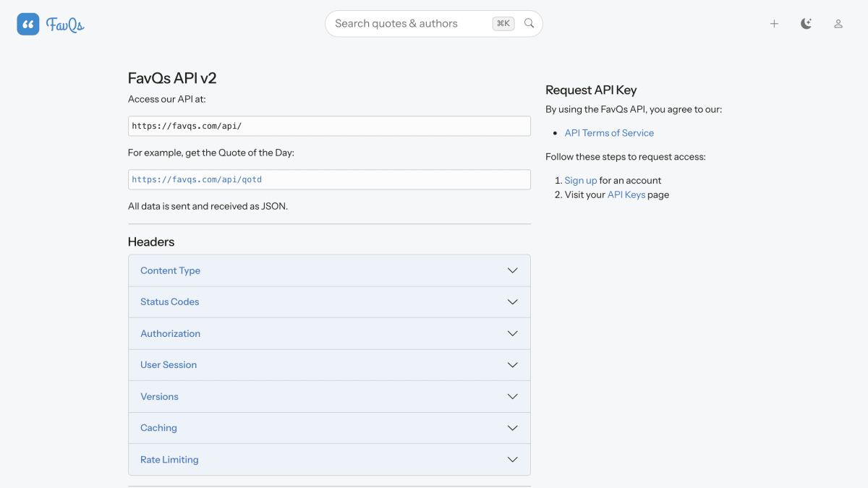
Task: Open the API Terms of Service link
Action: pyautogui.click(x=609, y=133)
